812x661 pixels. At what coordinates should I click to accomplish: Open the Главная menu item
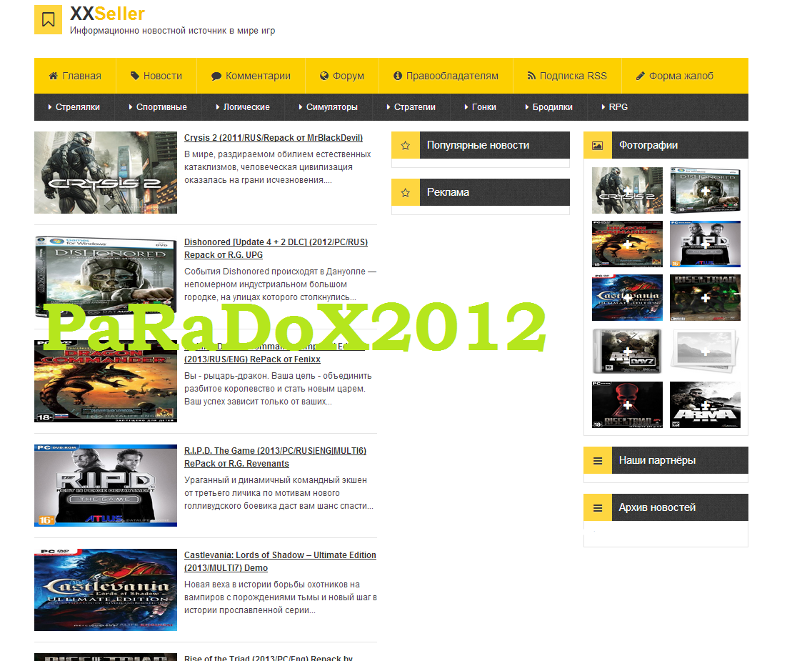point(75,76)
